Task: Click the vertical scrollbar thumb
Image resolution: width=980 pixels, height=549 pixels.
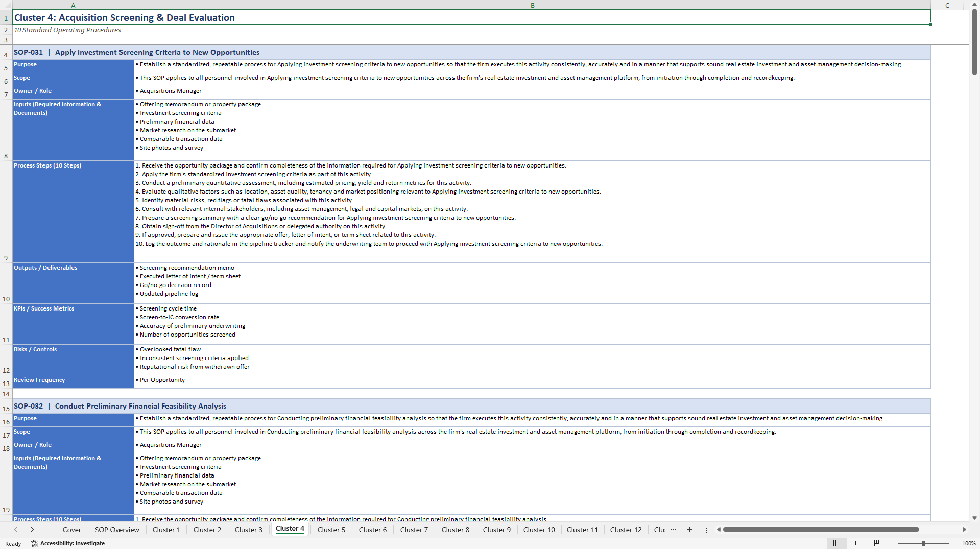Action: tap(974, 43)
